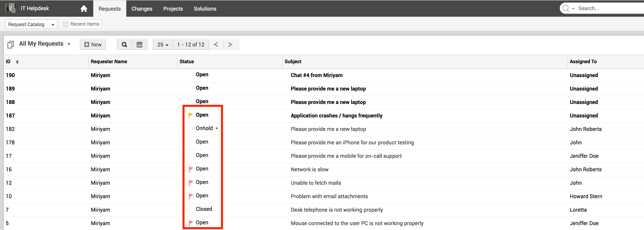Go to the previous page arrow
The height and width of the screenshot is (230, 644).
(216, 44)
